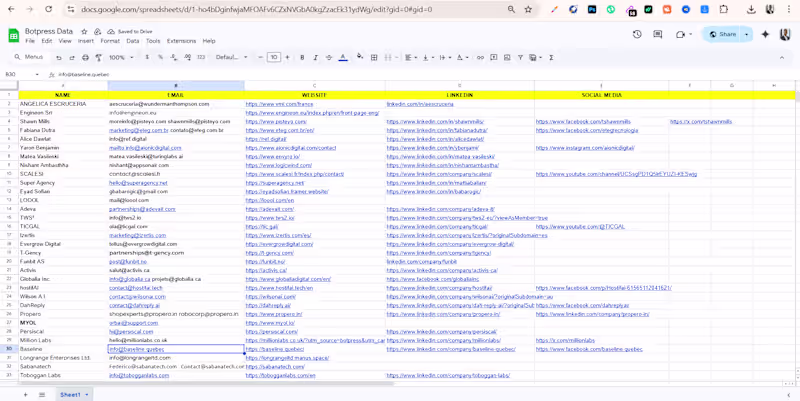Click the Functions sigma icon
Screen dimensions: 800x401
click(552, 58)
